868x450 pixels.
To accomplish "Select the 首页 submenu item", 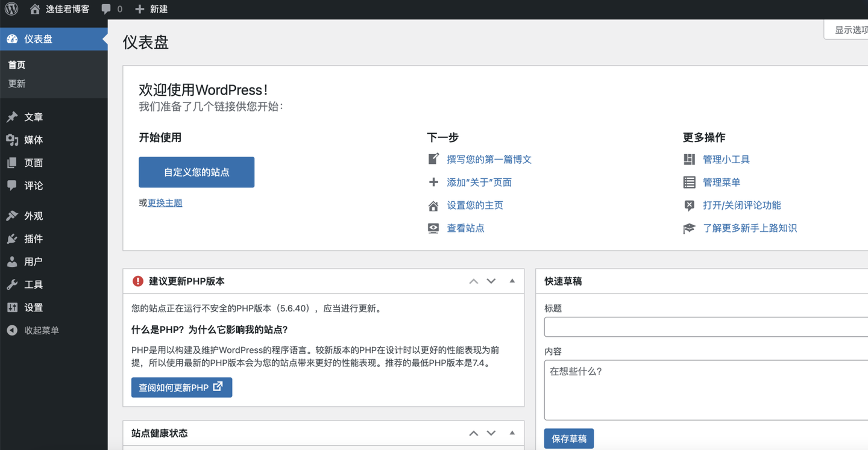I will click(17, 65).
